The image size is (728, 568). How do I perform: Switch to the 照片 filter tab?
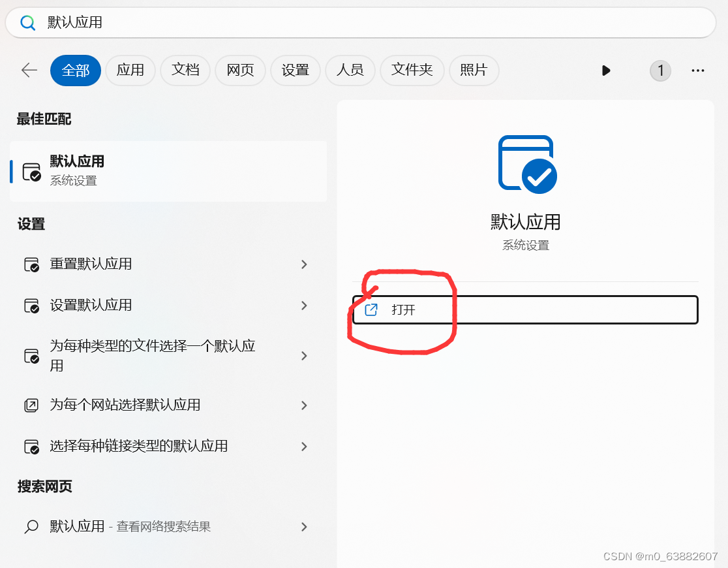pos(474,71)
